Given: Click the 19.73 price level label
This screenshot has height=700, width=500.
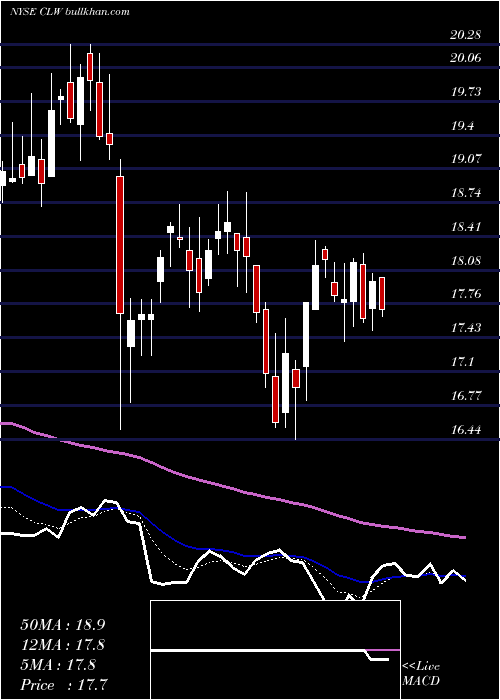Looking at the screenshot, I should 466,92.
